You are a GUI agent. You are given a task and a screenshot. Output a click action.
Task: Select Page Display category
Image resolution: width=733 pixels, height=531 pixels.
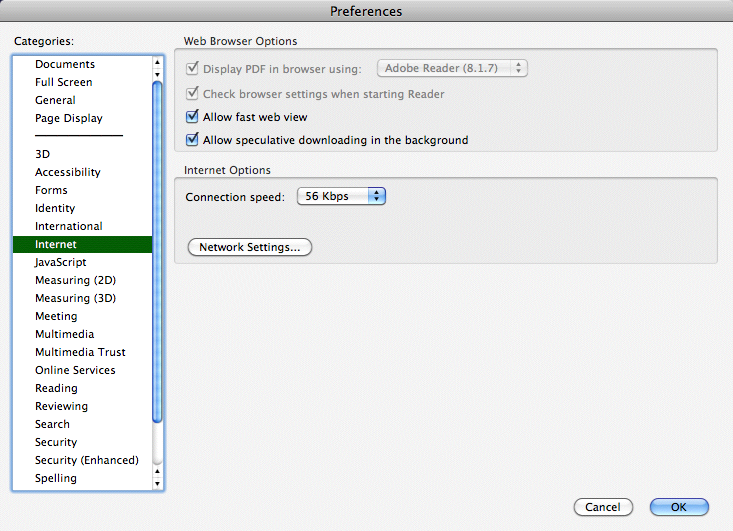point(82,118)
